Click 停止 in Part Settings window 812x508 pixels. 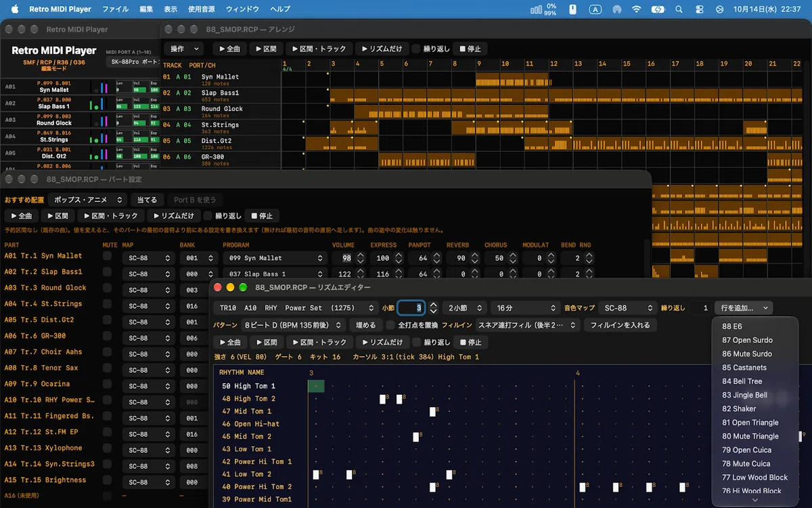pyautogui.click(x=262, y=215)
